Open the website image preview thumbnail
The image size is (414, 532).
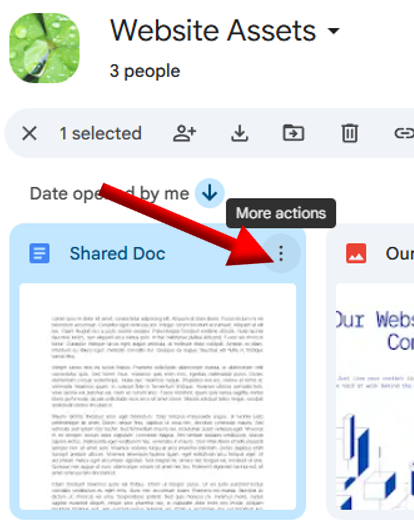(x=375, y=396)
